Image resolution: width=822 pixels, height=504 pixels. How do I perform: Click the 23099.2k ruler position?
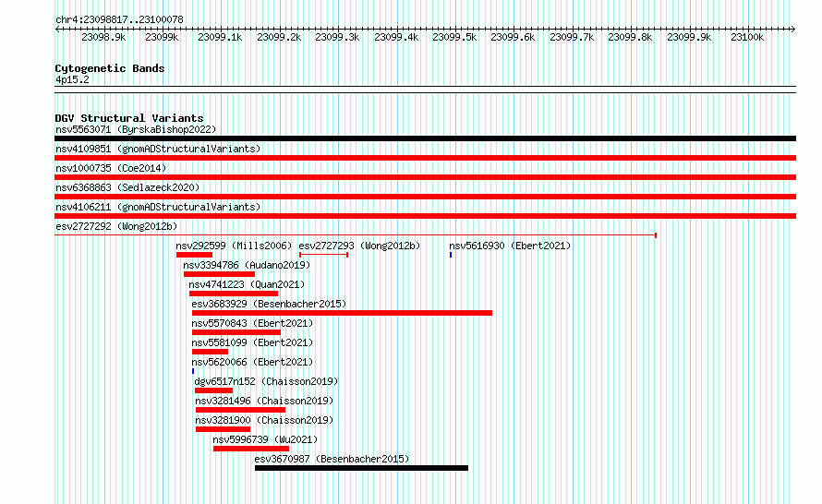coord(279,37)
